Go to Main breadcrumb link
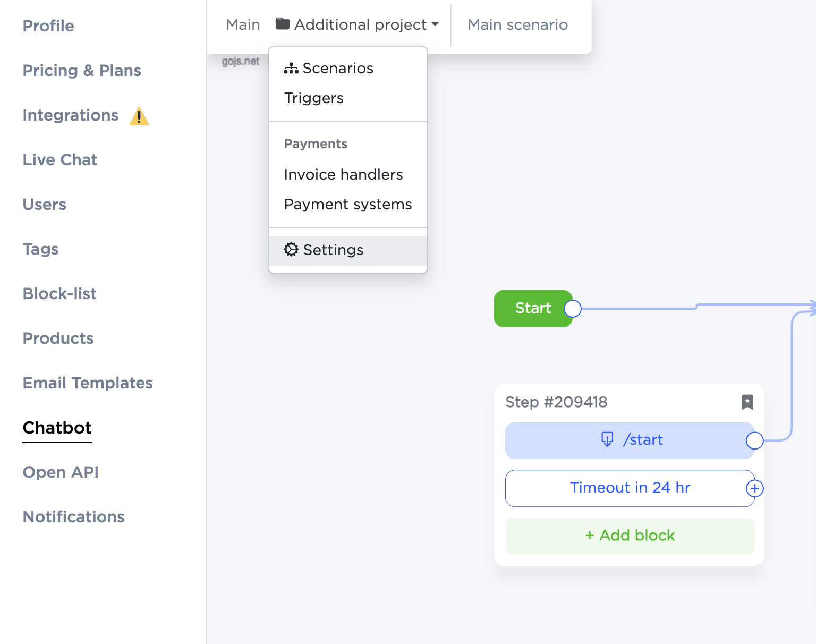The height and width of the screenshot is (644, 816). coord(243,25)
